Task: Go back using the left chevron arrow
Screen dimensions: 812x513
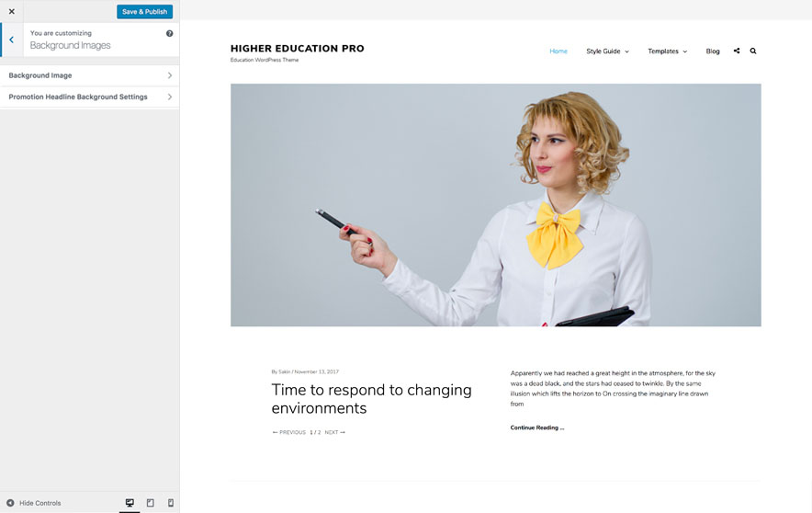Action: pyautogui.click(x=11, y=40)
